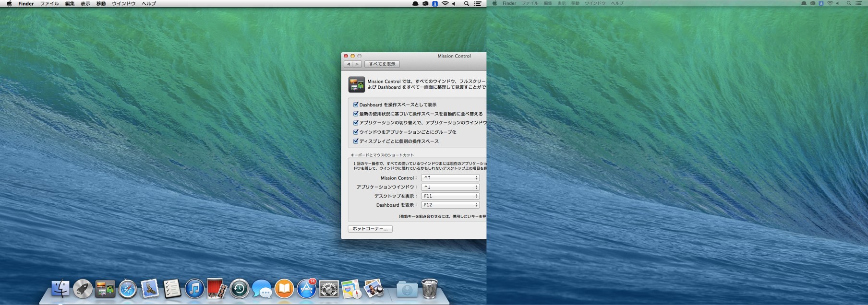Image resolution: width=868 pixels, height=305 pixels.
Task: Click the 'すべてを表示' button
Action: click(x=382, y=64)
